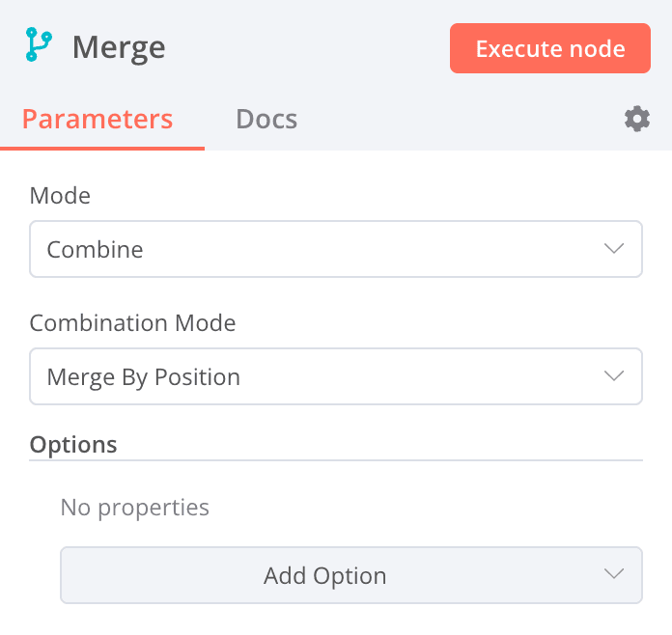Click the Combination Mode label
This screenshot has width=672, height=635.
[133, 322]
